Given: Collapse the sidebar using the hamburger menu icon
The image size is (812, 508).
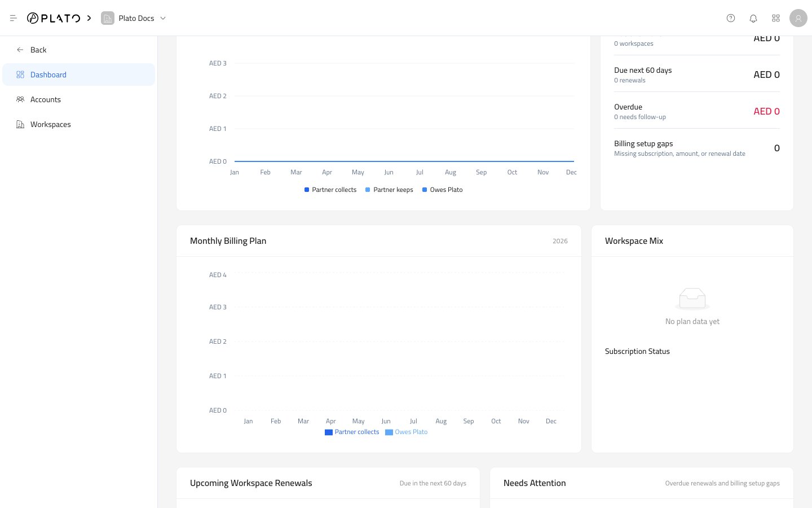Looking at the screenshot, I should (x=14, y=18).
